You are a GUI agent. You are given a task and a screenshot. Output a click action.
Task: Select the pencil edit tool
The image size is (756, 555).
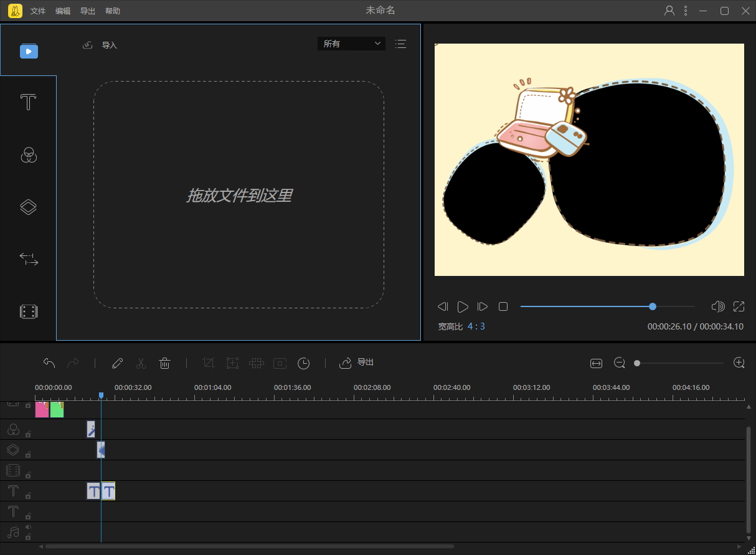tap(117, 363)
